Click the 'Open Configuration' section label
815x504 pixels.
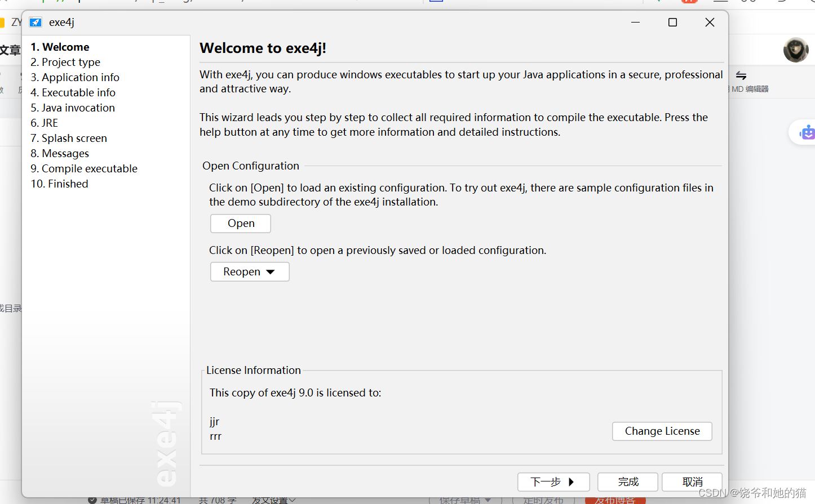(251, 166)
